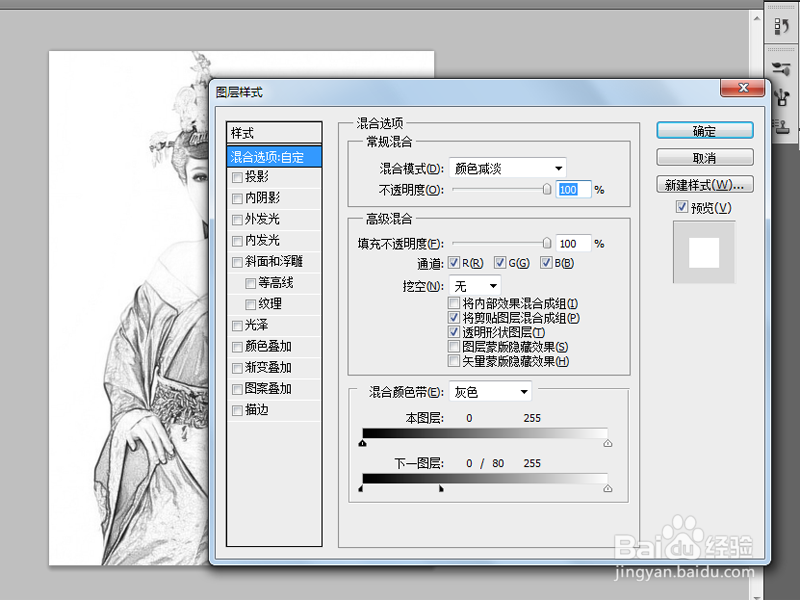Open the 渐变叠加 style settings
This screenshot has height=600, width=800.
click(268, 367)
